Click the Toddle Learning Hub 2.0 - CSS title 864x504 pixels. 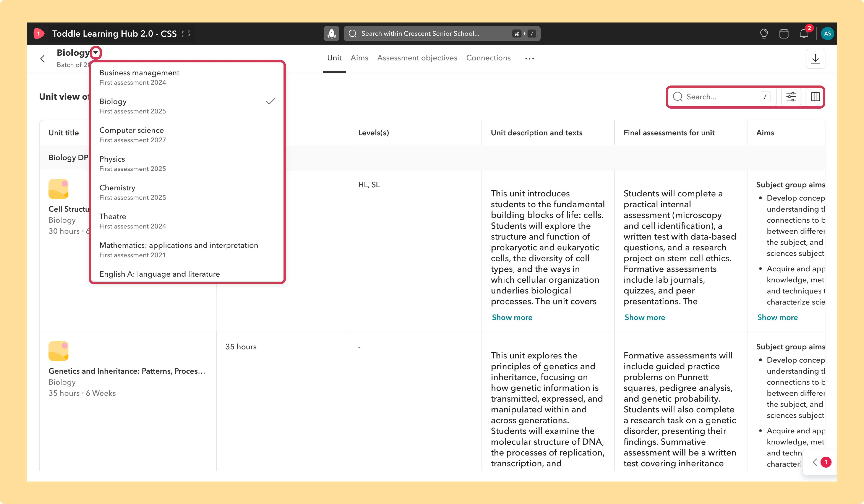(x=114, y=34)
